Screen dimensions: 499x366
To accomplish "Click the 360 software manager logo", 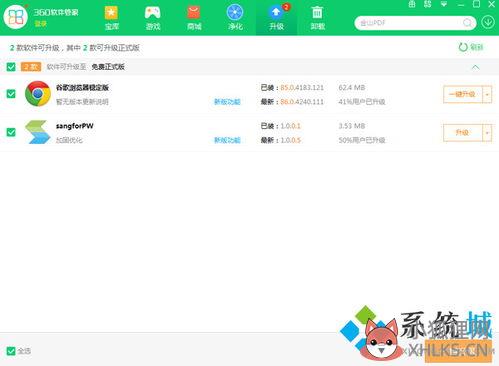I will pos(15,17).
